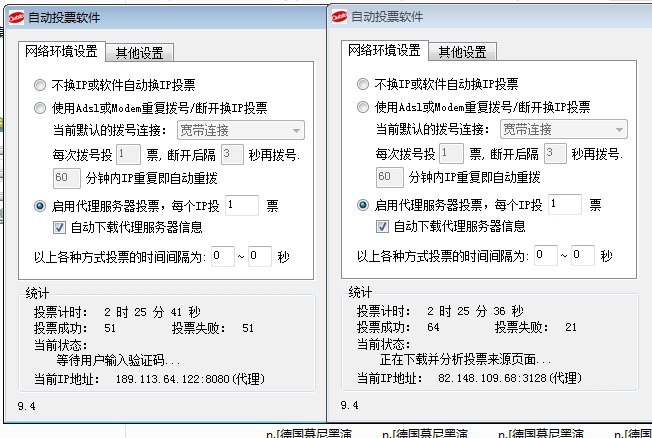Click 断开后隔 seconds field in left window
Screen dimensions: 652x438
(x=232, y=154)
